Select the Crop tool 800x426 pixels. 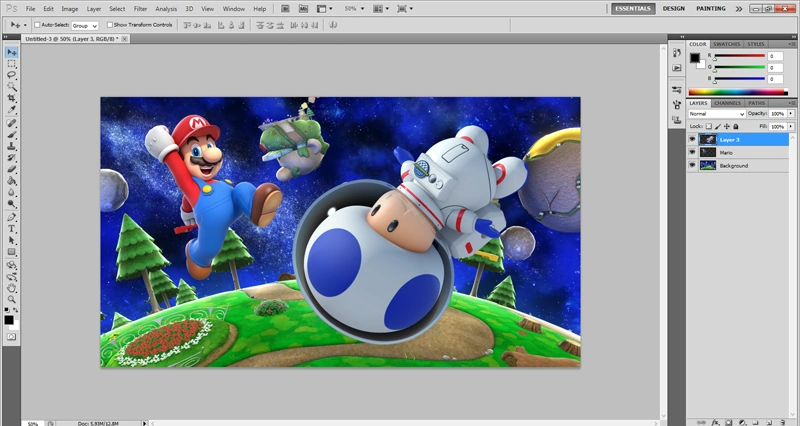coord(12,99)
